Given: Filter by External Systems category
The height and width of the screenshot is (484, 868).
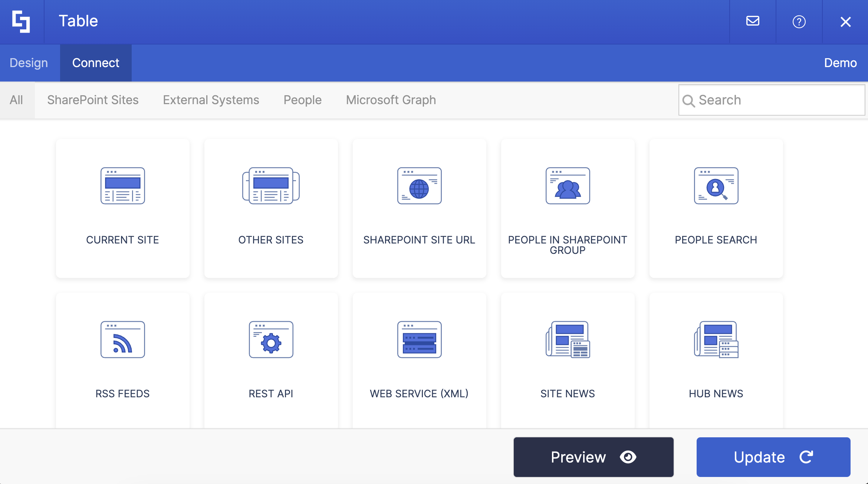Looking at the screenshot, I should [211, 100].
